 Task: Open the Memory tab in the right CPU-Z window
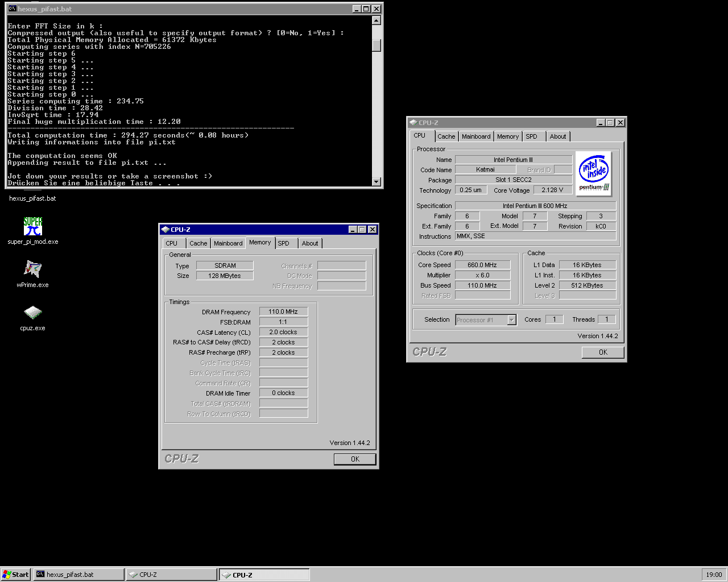click(x=508, y=136)
